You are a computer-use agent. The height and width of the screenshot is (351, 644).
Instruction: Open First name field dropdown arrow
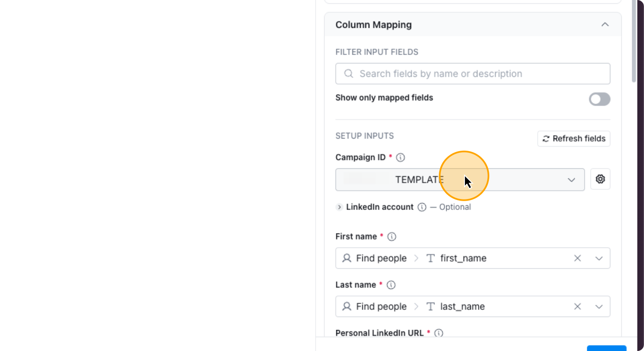click(x=599, y=258)
